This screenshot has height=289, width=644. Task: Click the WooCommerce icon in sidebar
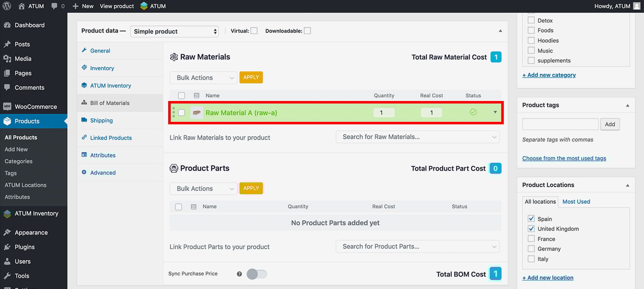point(7,107)
